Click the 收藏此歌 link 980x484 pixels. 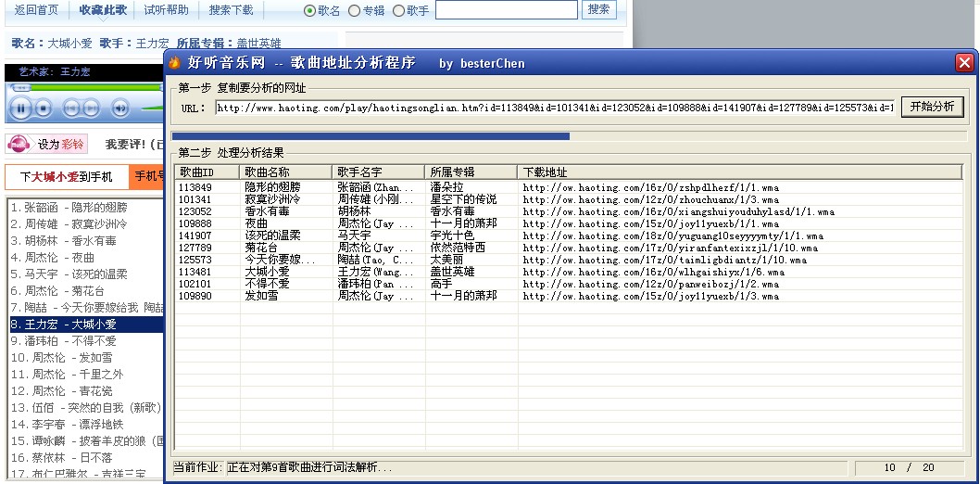click(103, 10)
